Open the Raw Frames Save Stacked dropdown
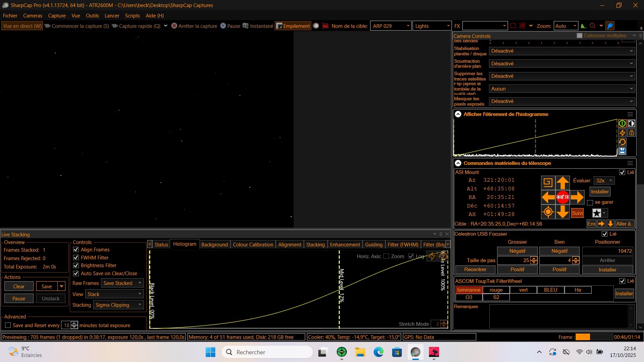This screenshot has width=644, height=362. pyautogui.click(x=122, y=283)
